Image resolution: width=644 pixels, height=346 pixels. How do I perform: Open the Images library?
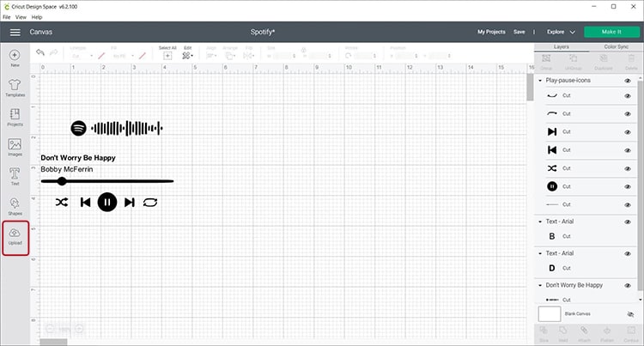[x=15, y=147]
